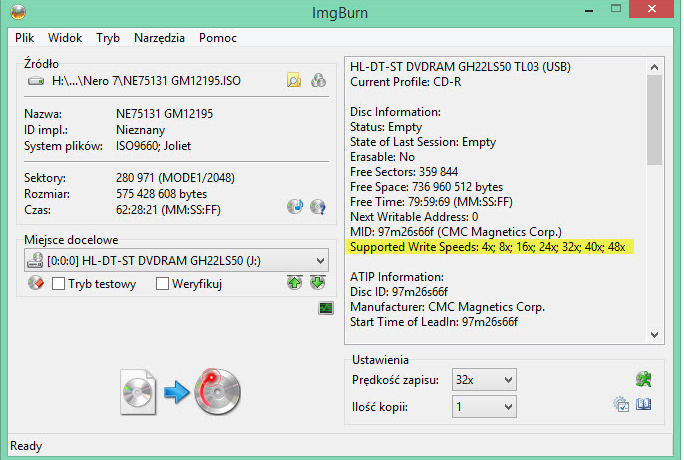Screen dimensions: 684x460
Task: Click the Rozmiar value 575 428 608 bytes
Action: click(161, 194)
